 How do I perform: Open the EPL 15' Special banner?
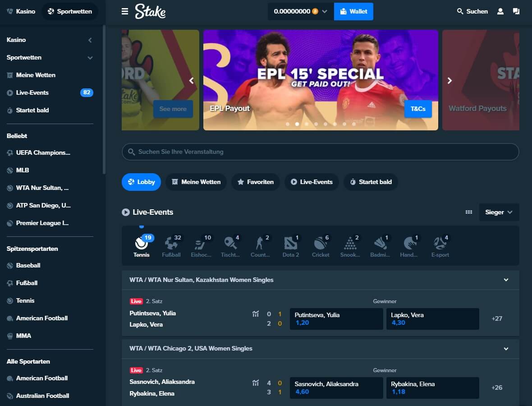321,80
